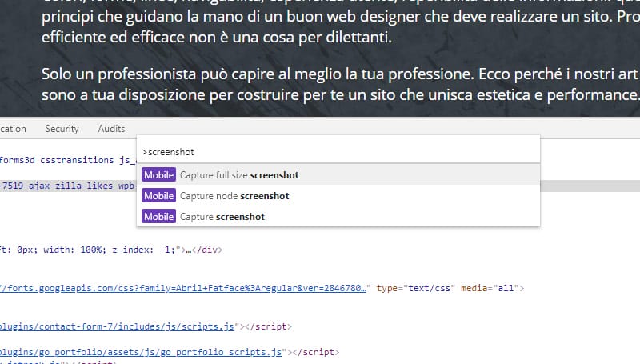The width and height of the screenshot is (640, 364).
Task: Choose 'Capture node screenshot' command
Action: [234, 195]
